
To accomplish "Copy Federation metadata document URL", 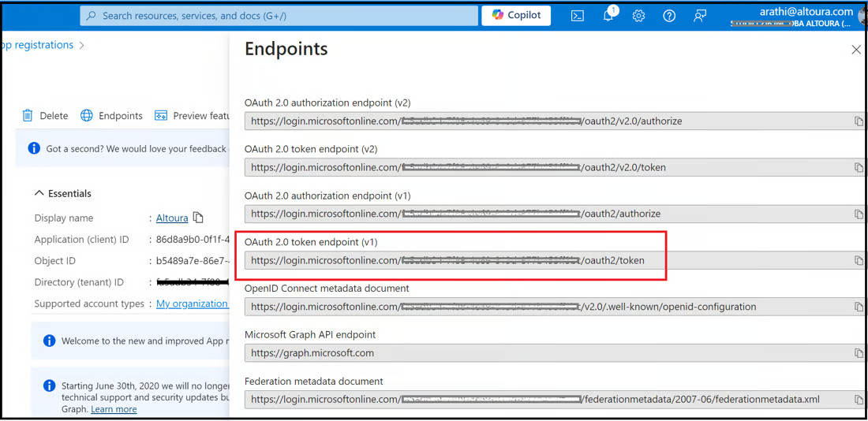I will point(859,400).
